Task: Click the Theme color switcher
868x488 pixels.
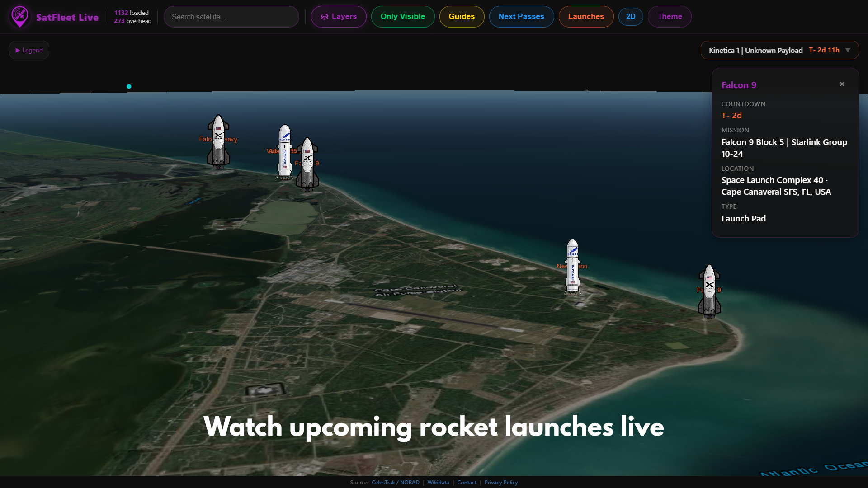Action: 669,17
